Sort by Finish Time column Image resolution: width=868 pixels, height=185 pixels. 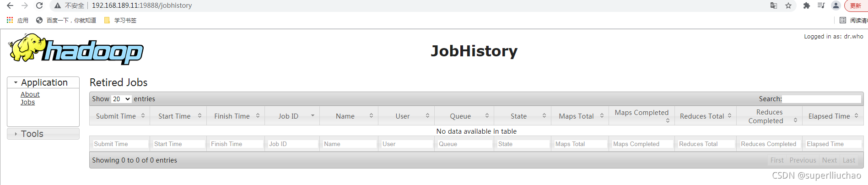click(x=236, y=116)
